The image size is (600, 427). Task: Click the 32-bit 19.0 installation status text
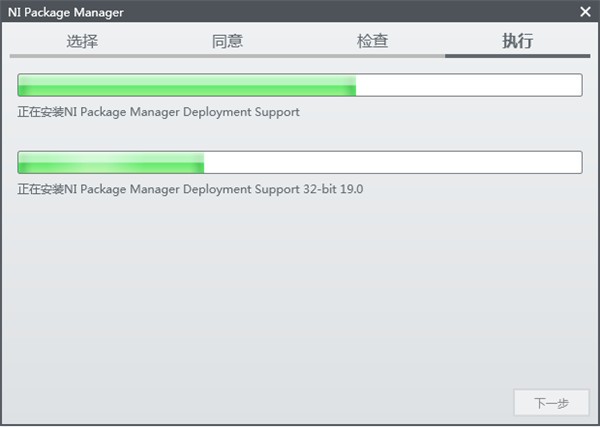tap(190, 188)
